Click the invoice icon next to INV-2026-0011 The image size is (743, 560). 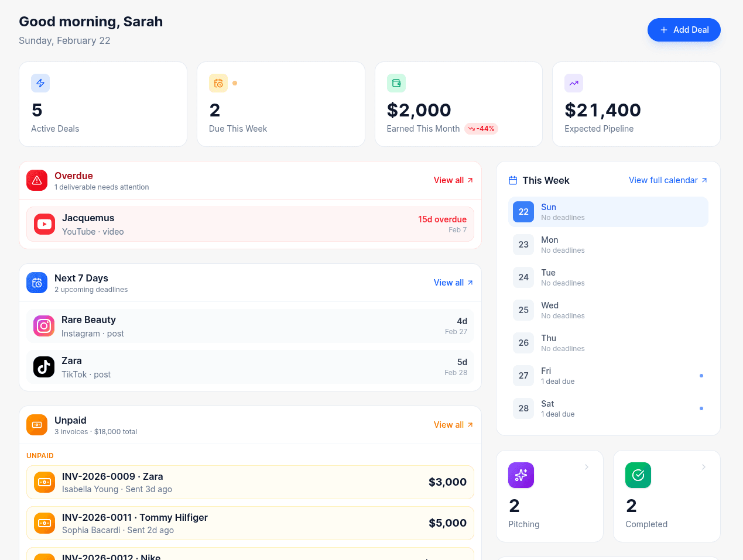coord(44,523)
